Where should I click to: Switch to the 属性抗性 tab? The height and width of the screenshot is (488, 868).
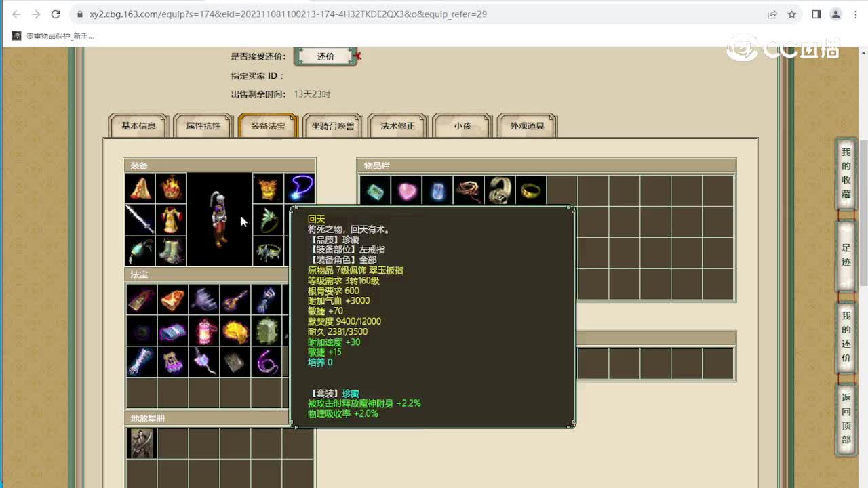pos(203,126)
